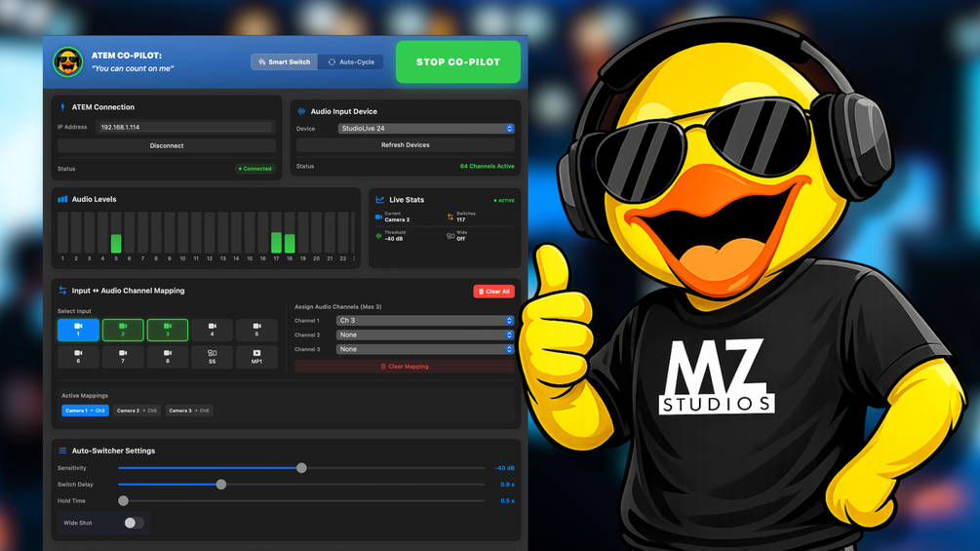Click the Wide icon in Live Stats
Screen dimensions: 980x551
(450, 236)
